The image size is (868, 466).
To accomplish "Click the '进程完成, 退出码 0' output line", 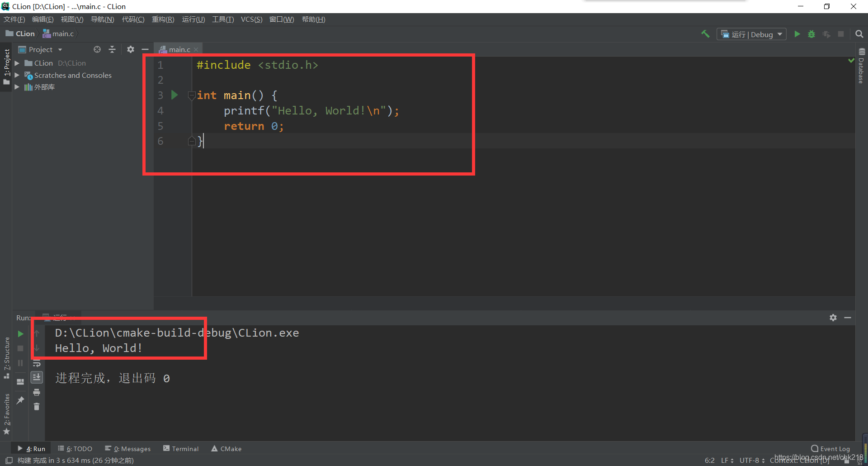I will point(113,378).
